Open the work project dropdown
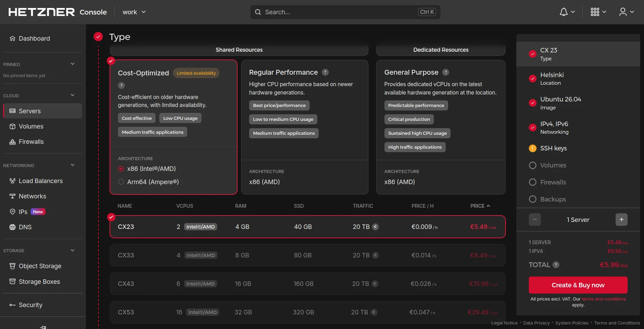 [134, 12]
